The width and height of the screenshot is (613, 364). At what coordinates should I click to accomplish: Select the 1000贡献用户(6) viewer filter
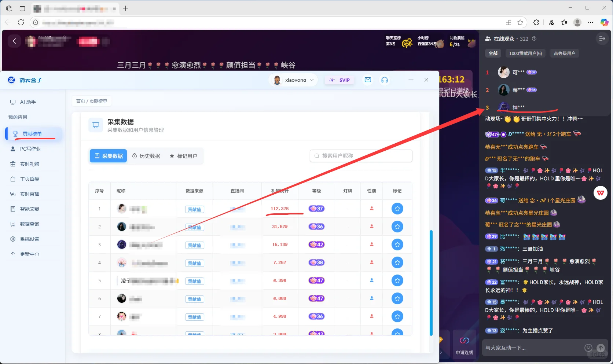pos(525,53)
